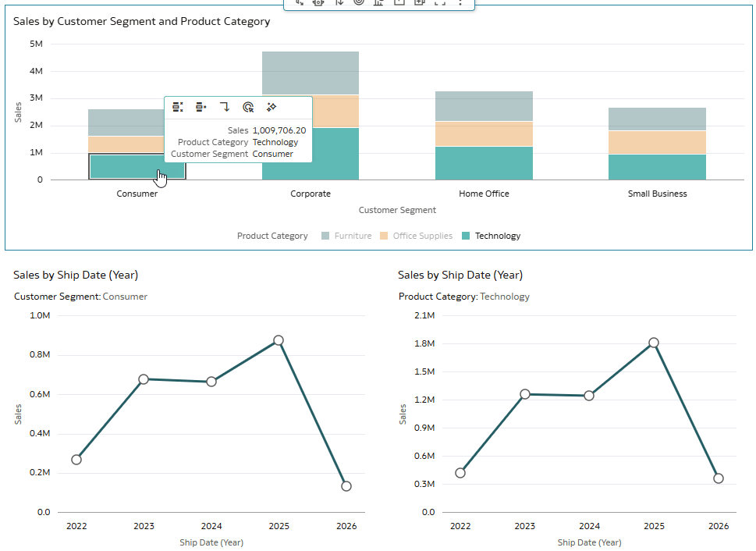This screenshot has height=551, width=756.
Task: Select the Small Business Office Supplies segment
Action: pos(657,142)
